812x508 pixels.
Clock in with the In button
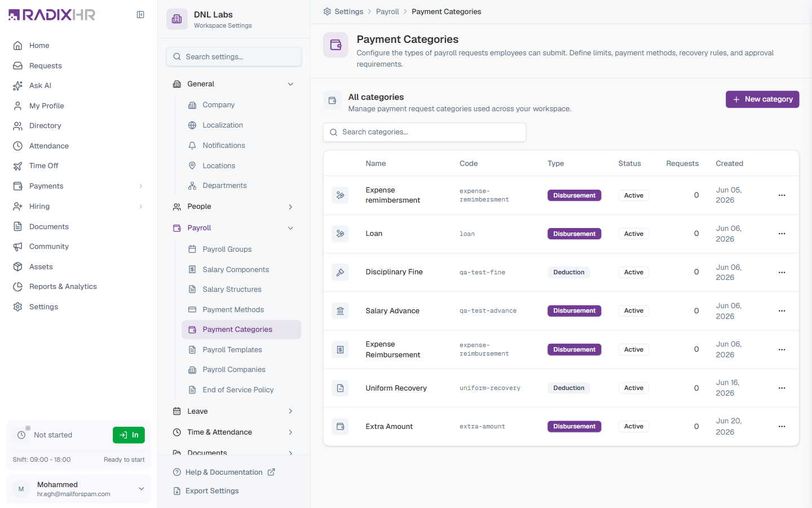tap(129, 435)
